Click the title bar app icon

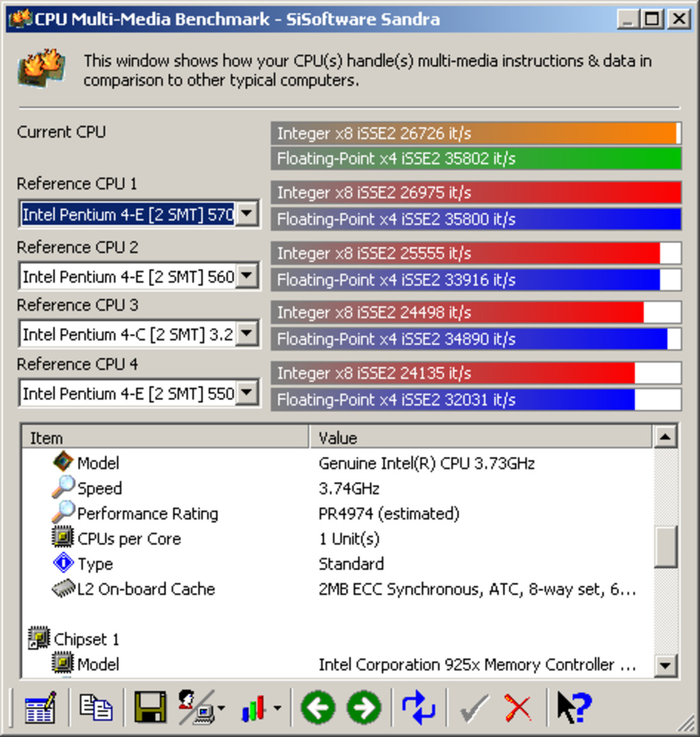[x=20, y=19]
